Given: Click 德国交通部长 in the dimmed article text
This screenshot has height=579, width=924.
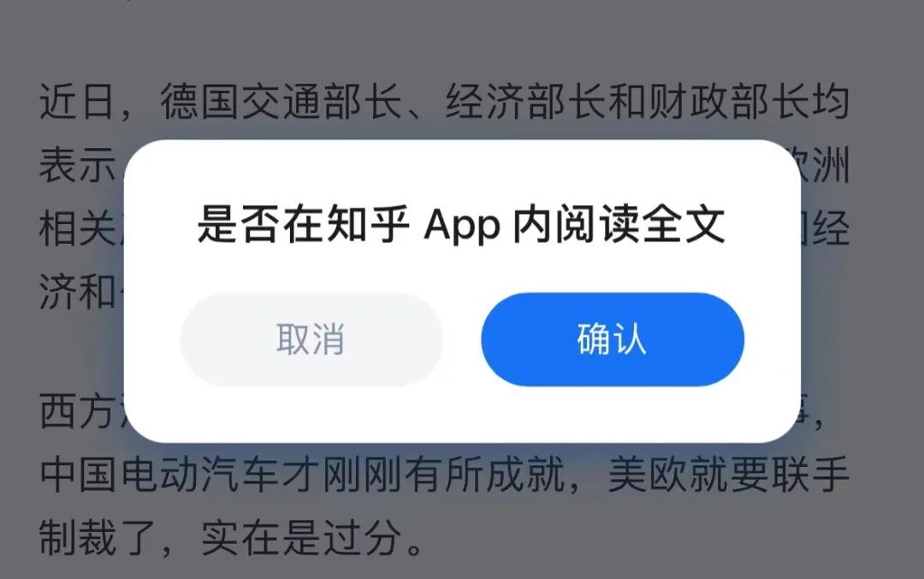Looking at the screenshot, I should (x=281, y=101).
